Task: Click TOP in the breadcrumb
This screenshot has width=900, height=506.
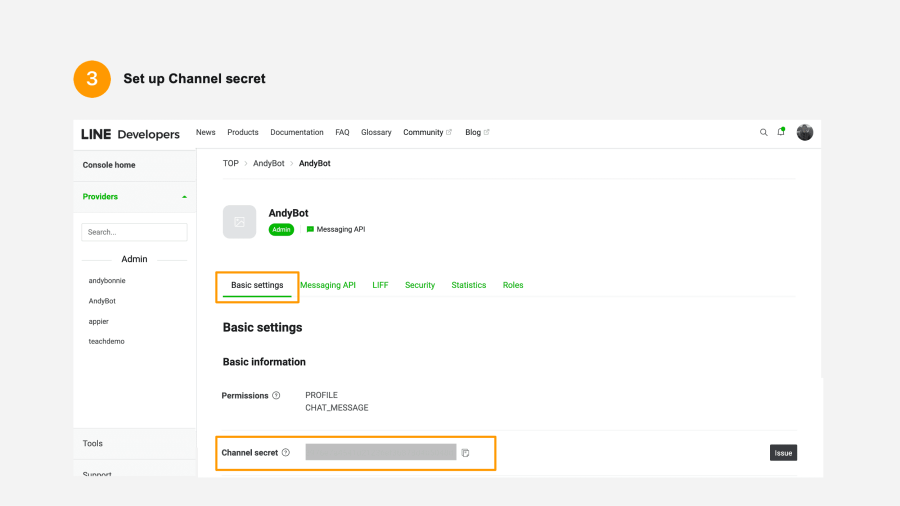Action: point(231,163)
